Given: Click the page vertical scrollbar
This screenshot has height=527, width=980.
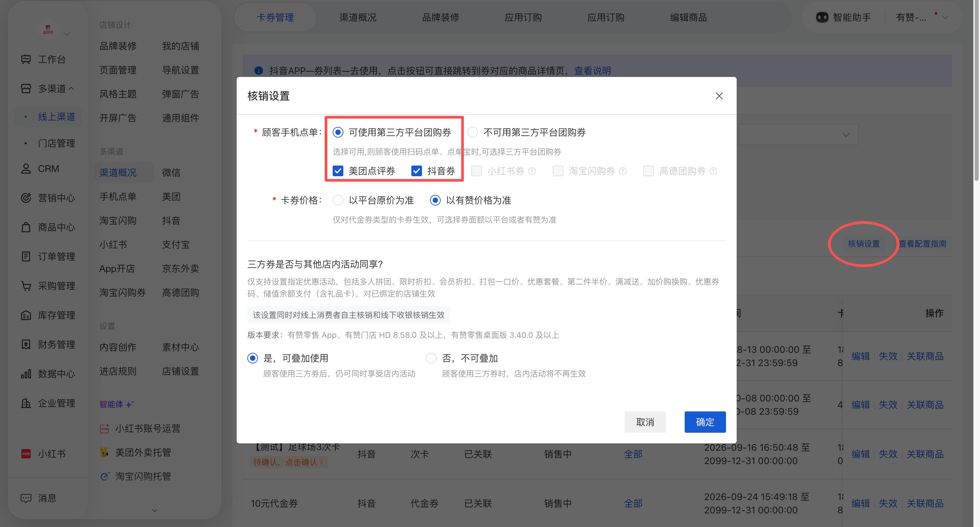Looking at the screenshot, I should pos(977,91).
